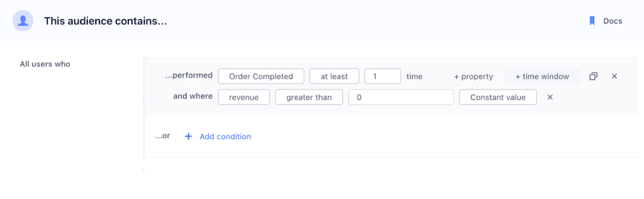644x199 pixels.
Task: Delete the revenue property filter
Action: [550, 97]
